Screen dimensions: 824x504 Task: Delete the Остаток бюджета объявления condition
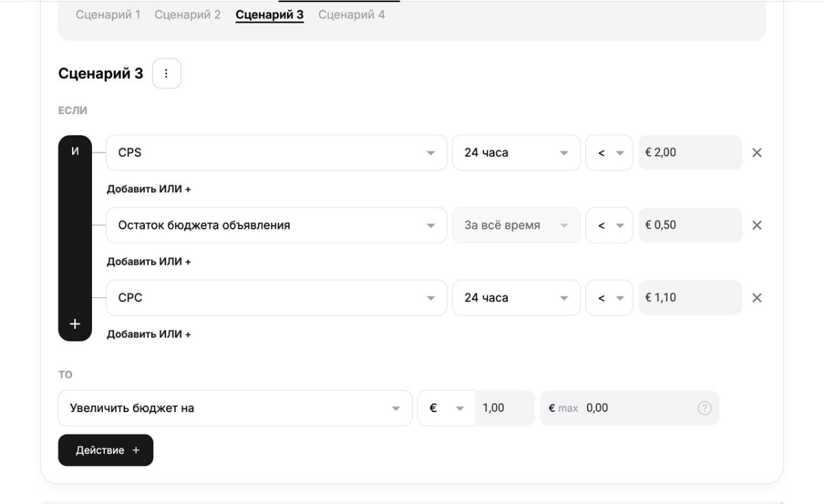click(x=757, y=225)
